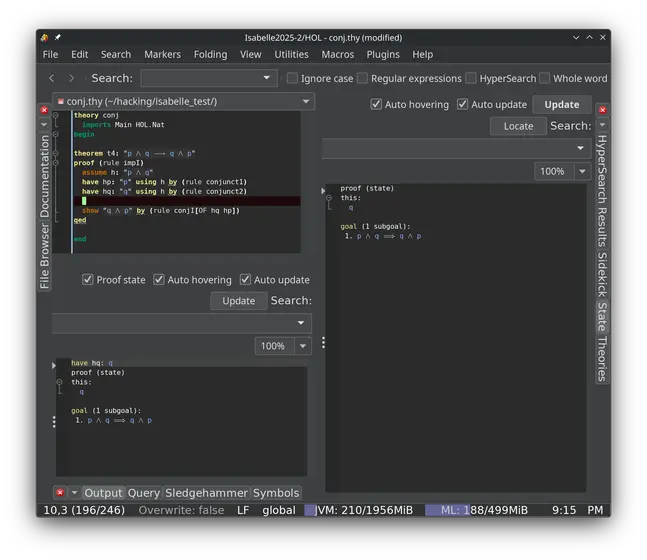The image size is (647, 560).
Task: Open the Edit menu
Action: (80, 54)
